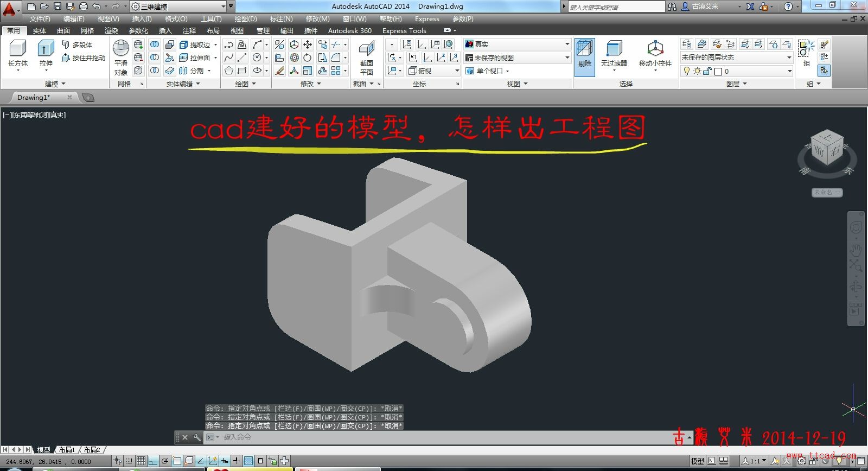Toggle snap mode in status bar
Viewport: 868px width, 471px height.
pyautogui.click(x=129, y=461)
